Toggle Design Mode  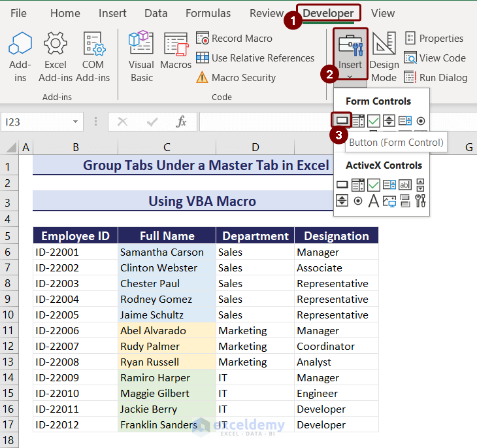pyautogui.click(x=384, y=57)
